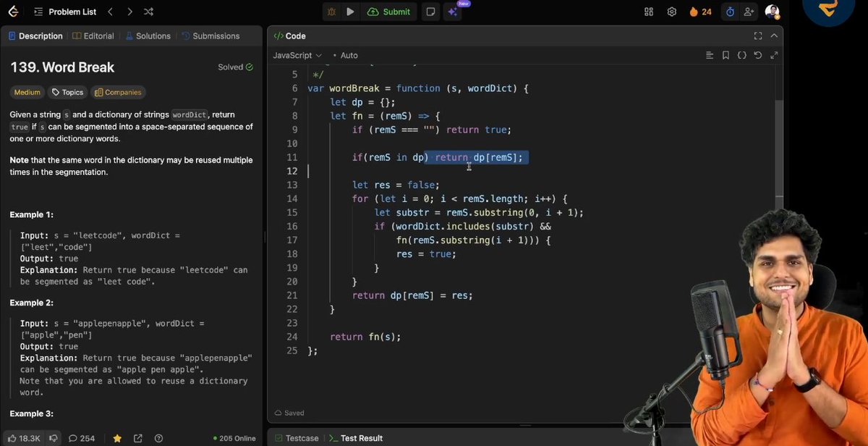Screen dimensions: 868x446
Task: Switch to the Solutions tab
Action: [148, 35]
